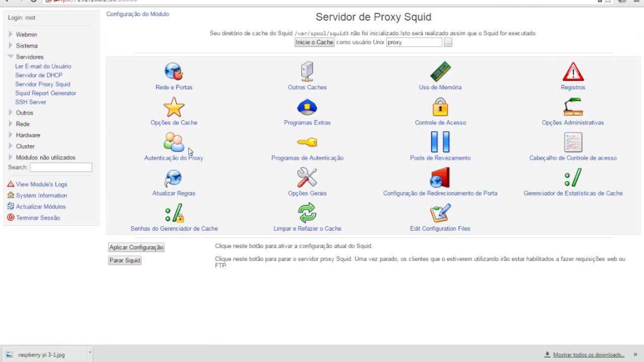The width and height of the screenshot is (644, 362).
Task: Open the Opções Administrativas desk lamp icon
Action: click(573, 107)
